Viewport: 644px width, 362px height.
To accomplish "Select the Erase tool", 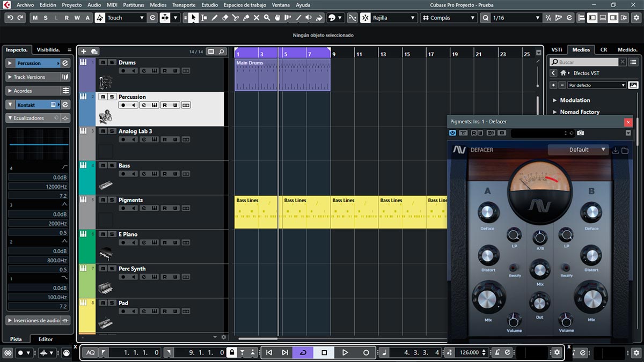I will pos(225,18).
